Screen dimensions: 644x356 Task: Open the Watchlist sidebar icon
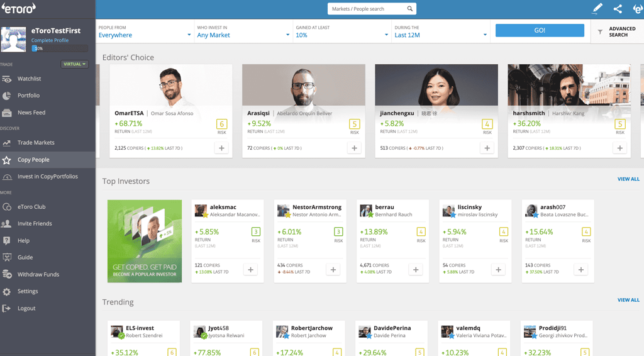click(x=6, y=79)
